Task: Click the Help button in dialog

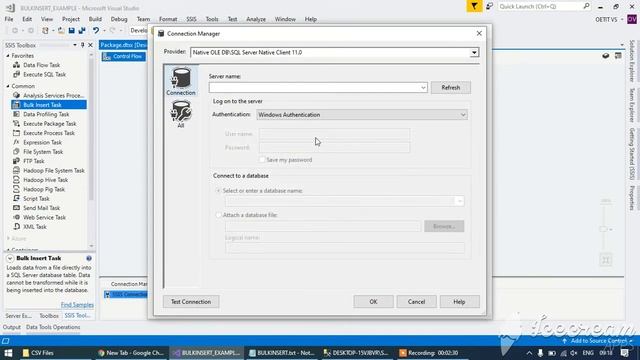Action: pyautogui.click(x=459, y=302)
